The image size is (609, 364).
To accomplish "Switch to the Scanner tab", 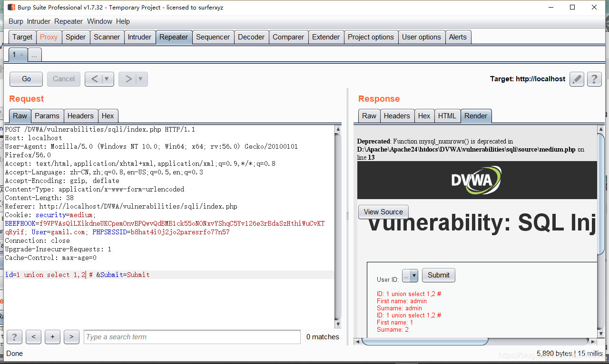I will (107, 37).
